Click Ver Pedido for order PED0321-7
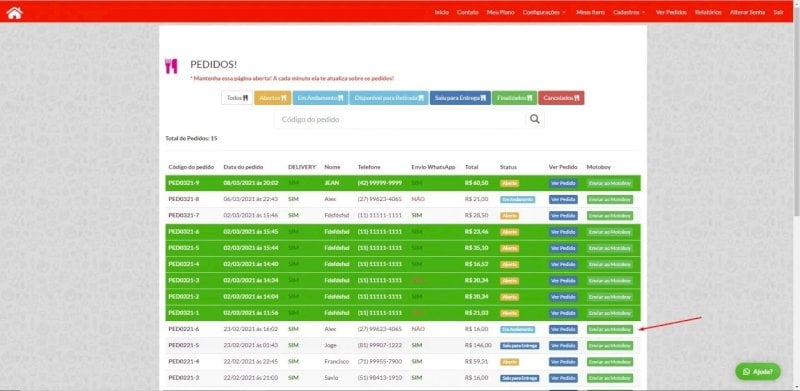Image resolution: width=800 pixels, height=391 pixels. point(563,216)
